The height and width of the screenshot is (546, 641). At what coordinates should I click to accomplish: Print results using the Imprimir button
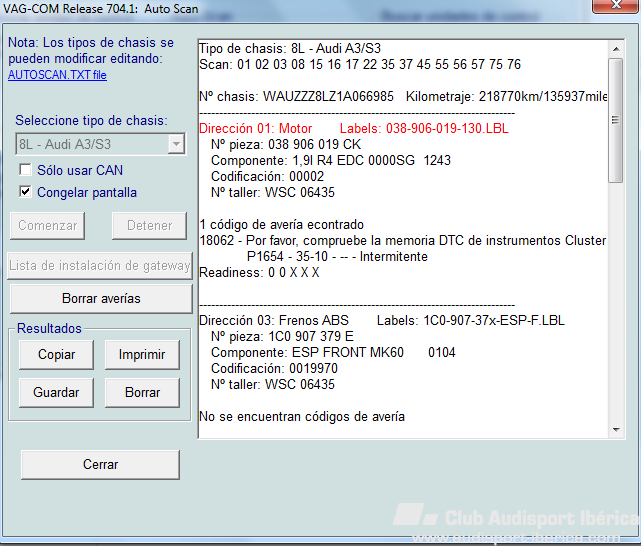point(142,354)
